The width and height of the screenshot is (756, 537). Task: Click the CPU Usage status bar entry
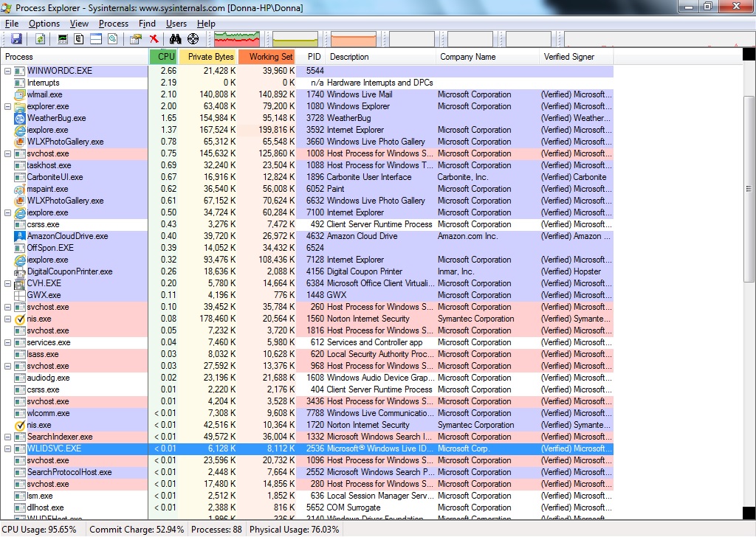point(40,530)
